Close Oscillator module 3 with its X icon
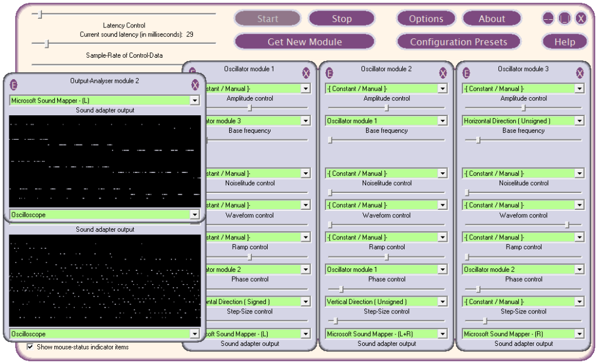 [580, 73]
